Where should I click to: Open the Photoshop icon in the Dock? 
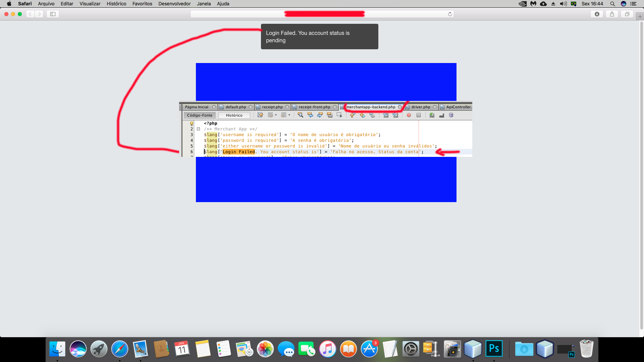point(494,349)
